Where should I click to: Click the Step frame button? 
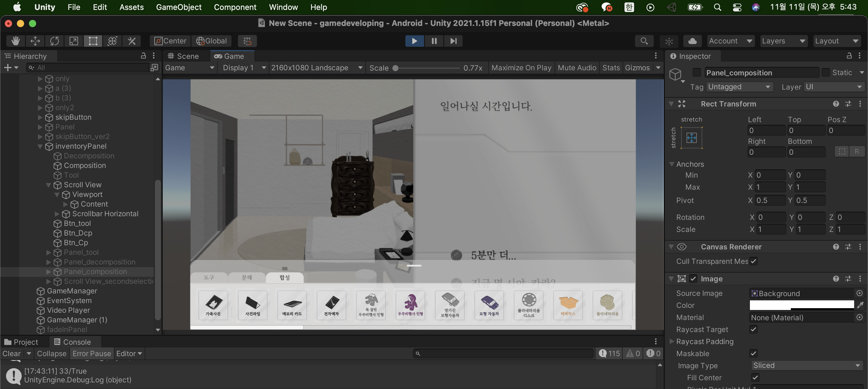click(453, 41)
